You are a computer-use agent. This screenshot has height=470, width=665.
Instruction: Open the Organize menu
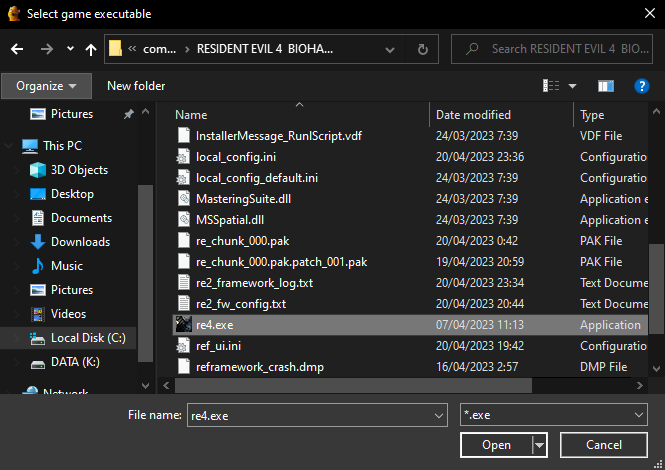pyautogui.click(x=46, y=86)
